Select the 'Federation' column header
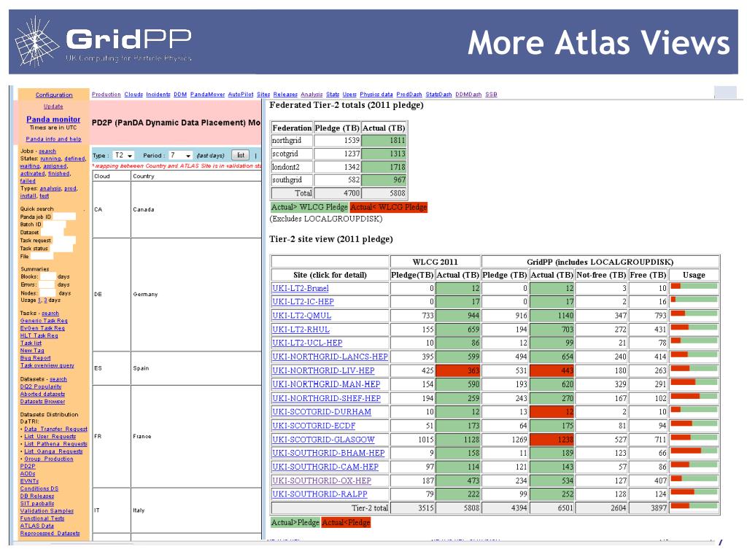Image resolution: width=747 pixels, height=560 pixels. point(292,128)
